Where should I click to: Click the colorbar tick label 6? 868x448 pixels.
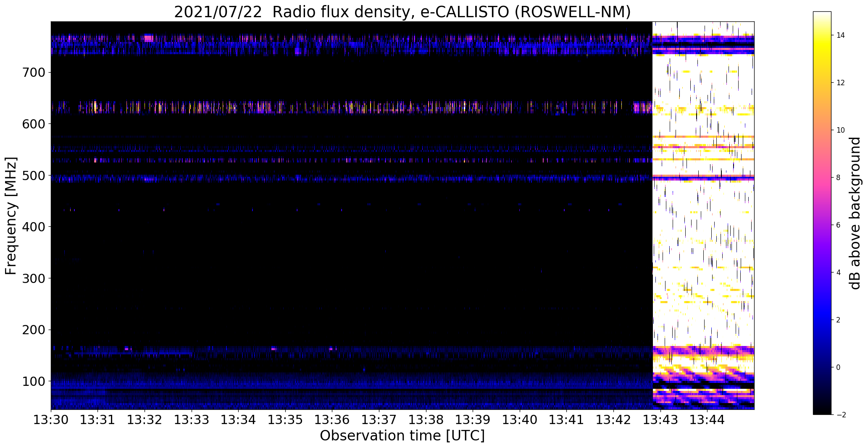[839, 225]
